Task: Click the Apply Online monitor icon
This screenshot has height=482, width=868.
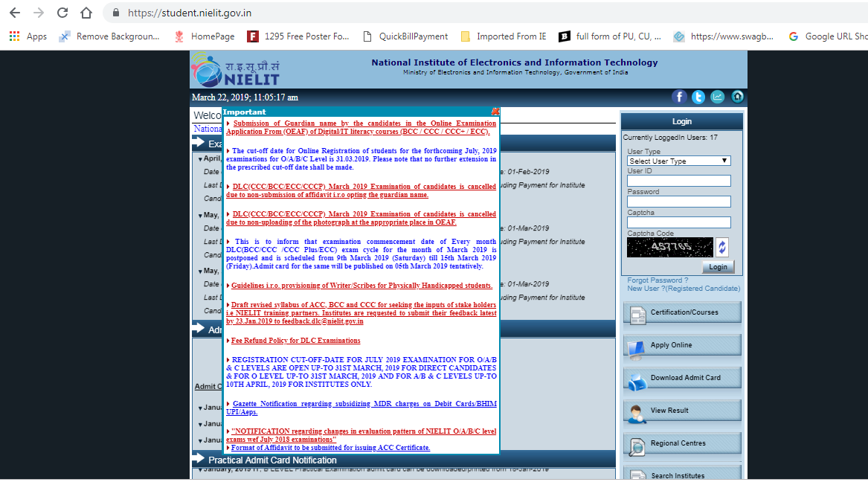Action: tap(637, 349)
